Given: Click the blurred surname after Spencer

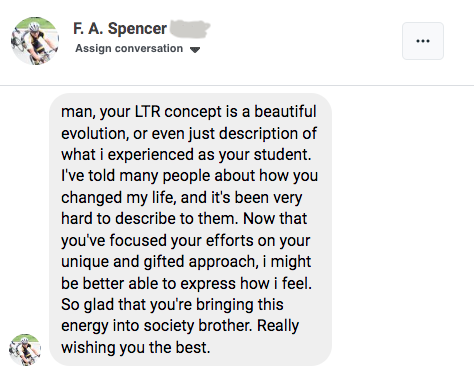Looking at the screenshot, I should [190, 28].
